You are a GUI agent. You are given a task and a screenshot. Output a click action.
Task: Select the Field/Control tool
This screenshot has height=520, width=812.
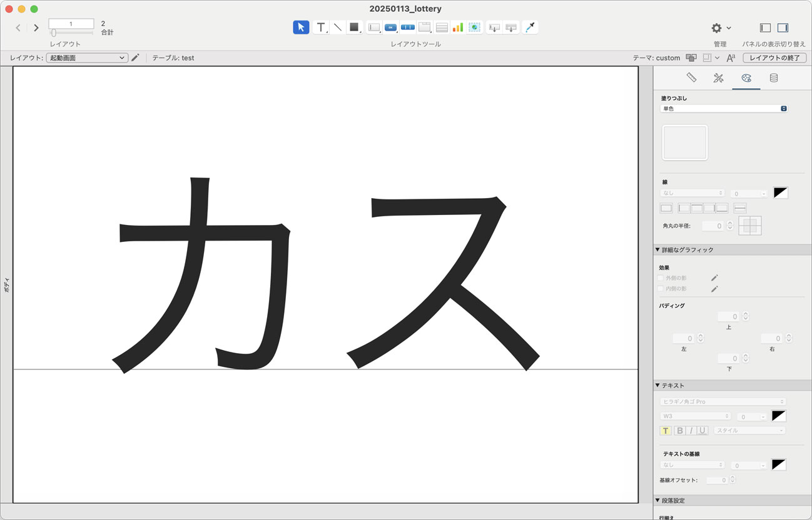374,27
